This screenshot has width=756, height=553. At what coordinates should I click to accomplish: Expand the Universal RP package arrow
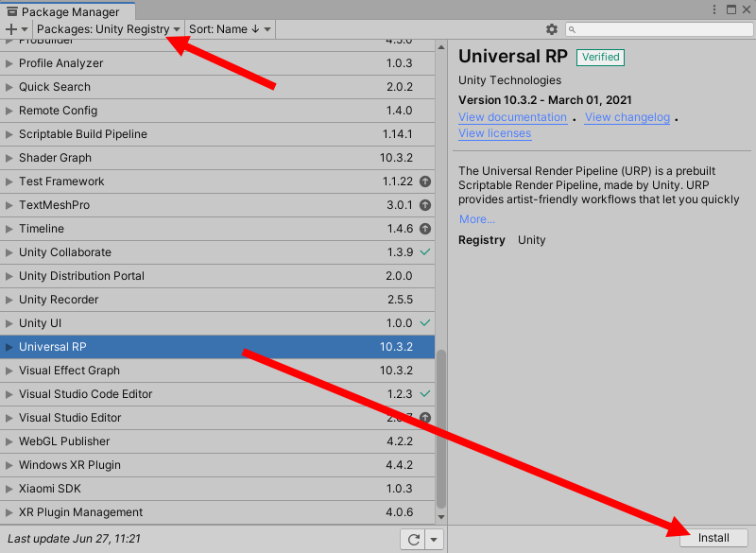pyautogui.click(x=9, y=347)
